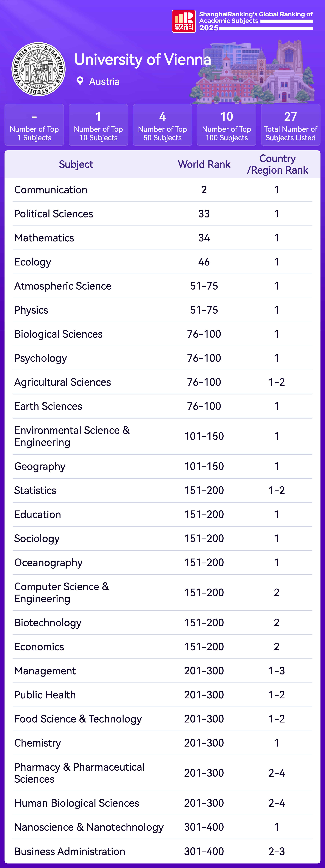The image size is (325, 868).
Task: Click the Nanoscience & Nanotechnology subject name
Action: click(89, 827)
